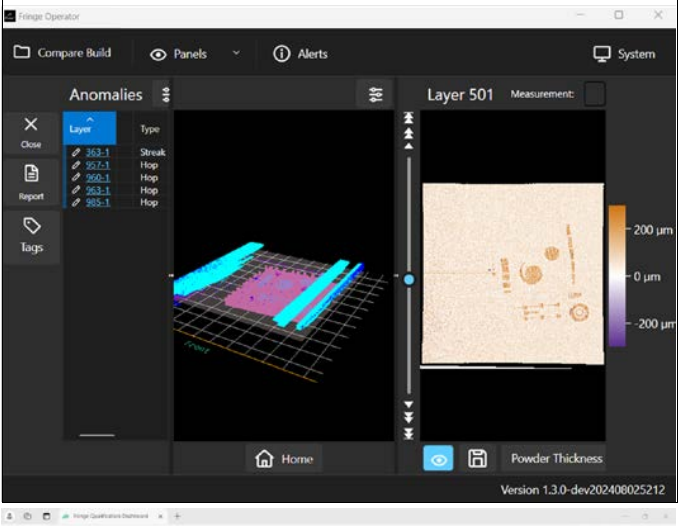
Task: Open Compare Build folder
Action: pyautogui.click(x=62, y=53)
